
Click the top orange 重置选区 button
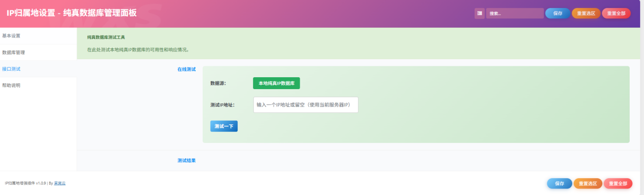tap(586, 13)
